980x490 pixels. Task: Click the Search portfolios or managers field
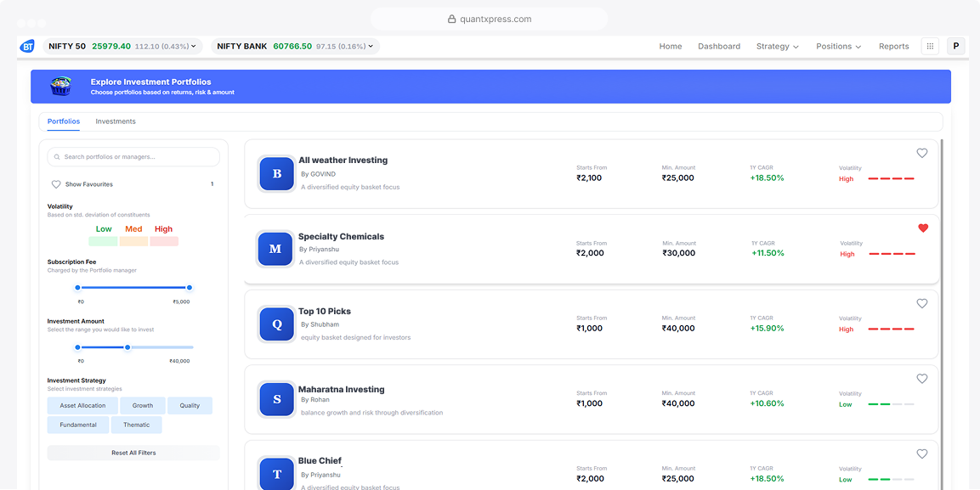tap(133, 156)
